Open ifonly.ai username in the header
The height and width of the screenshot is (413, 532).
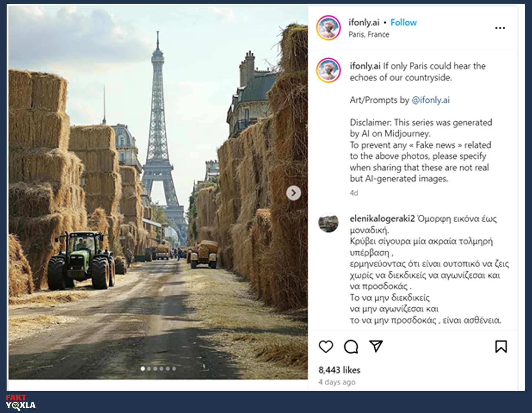click(364, 23)
